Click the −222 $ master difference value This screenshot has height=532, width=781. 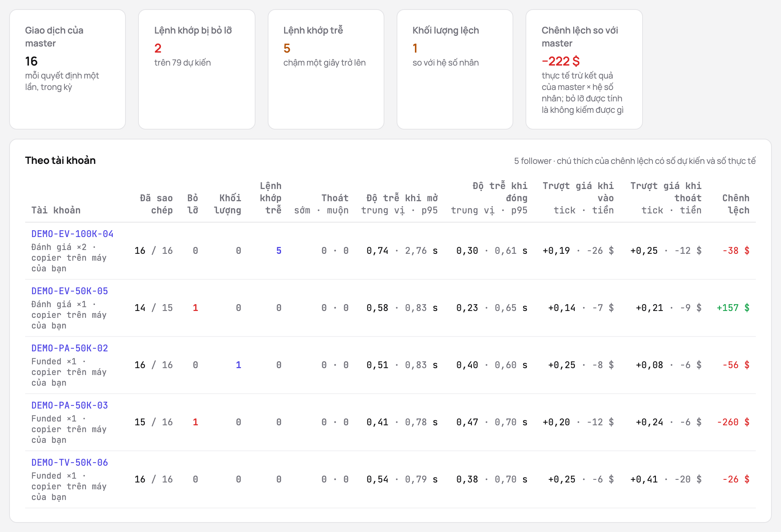(561, 61)
